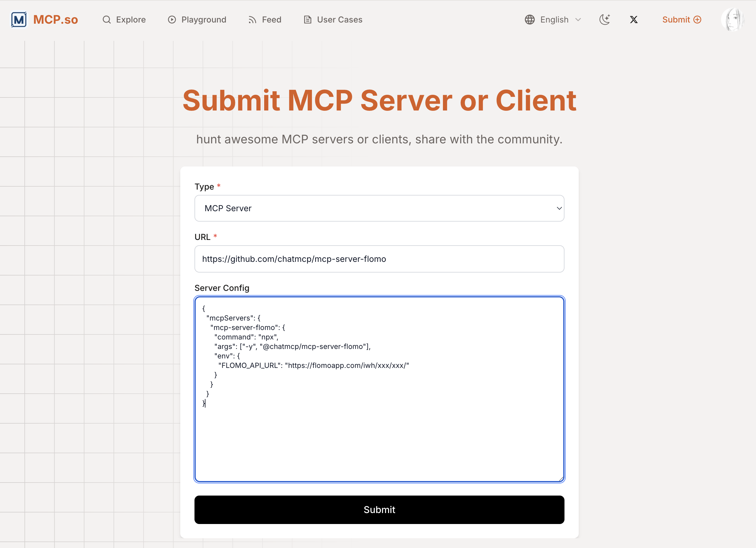
Task: Click the Server Config resize handle
Action: [x=561, y=479]
